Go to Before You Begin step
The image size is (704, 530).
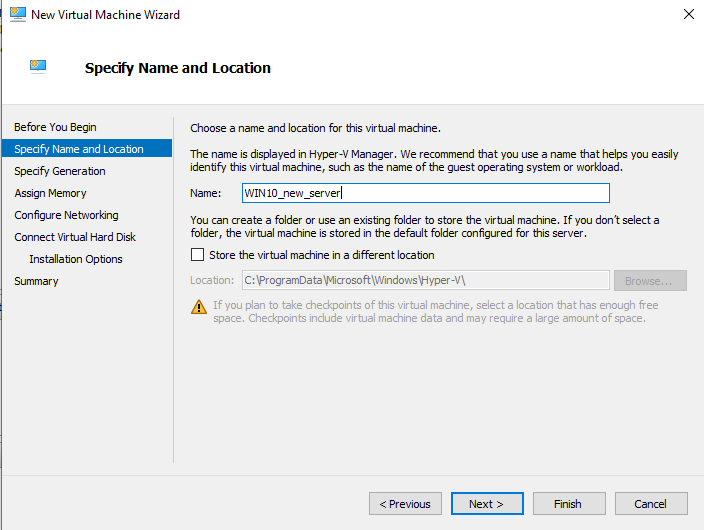[55, 127]
